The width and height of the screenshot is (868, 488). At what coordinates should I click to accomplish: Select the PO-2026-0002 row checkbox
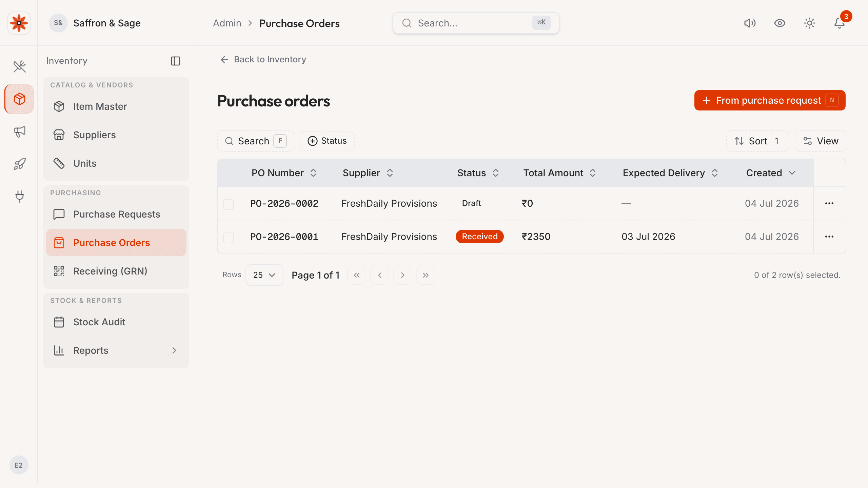pos(229,204)
